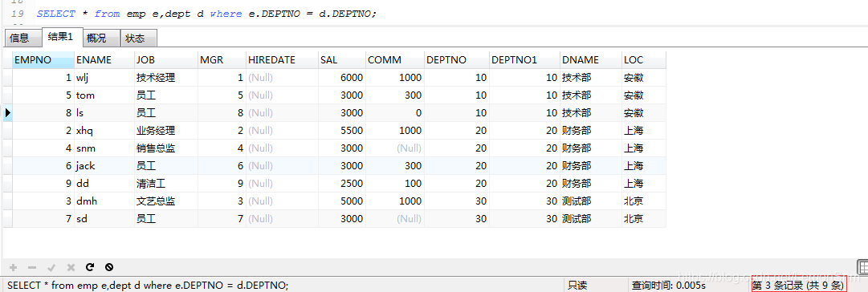Screen dimensions: 868x292
Task: Click the LOC column header
Action: point(643,59)
